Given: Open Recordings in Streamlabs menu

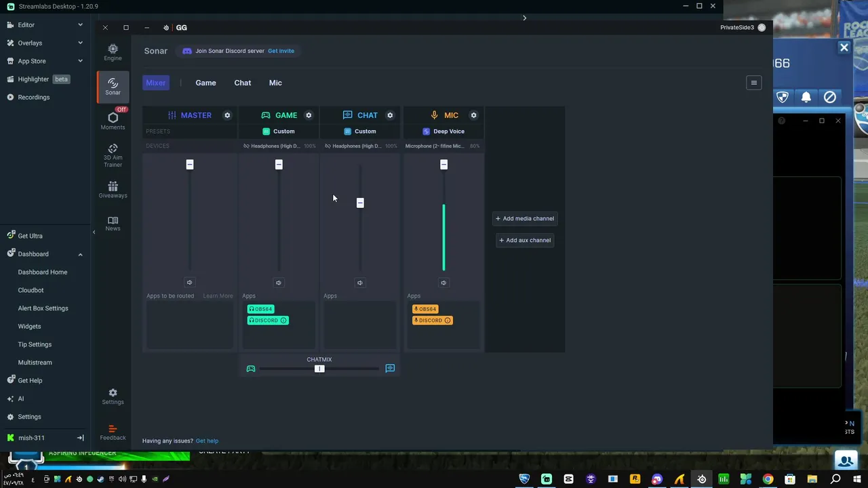Looking at the screenshot, I should tap(28, 97).
